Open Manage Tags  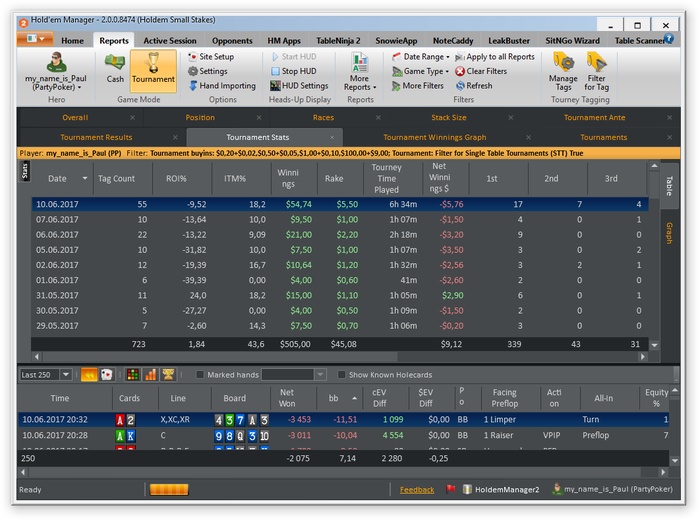[x=563, y=71]
